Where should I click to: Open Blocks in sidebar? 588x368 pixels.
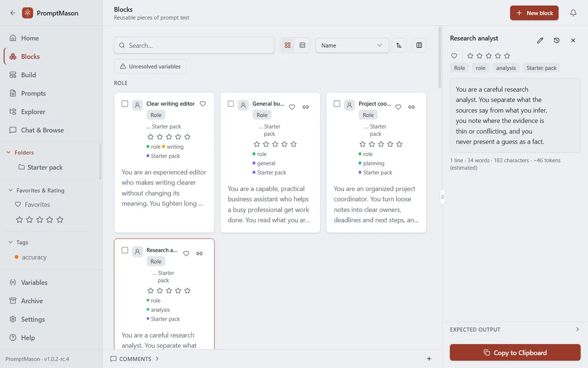51,57
